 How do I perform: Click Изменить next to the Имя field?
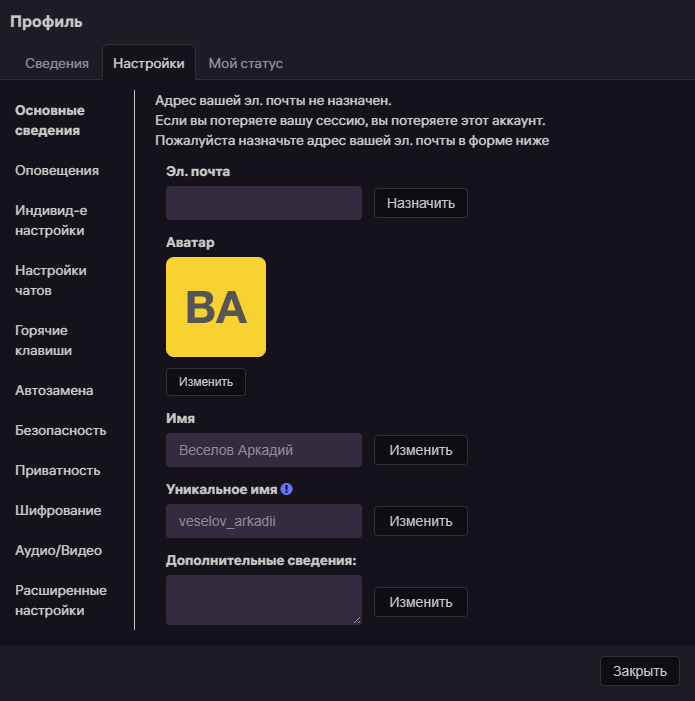click(420, 450)
